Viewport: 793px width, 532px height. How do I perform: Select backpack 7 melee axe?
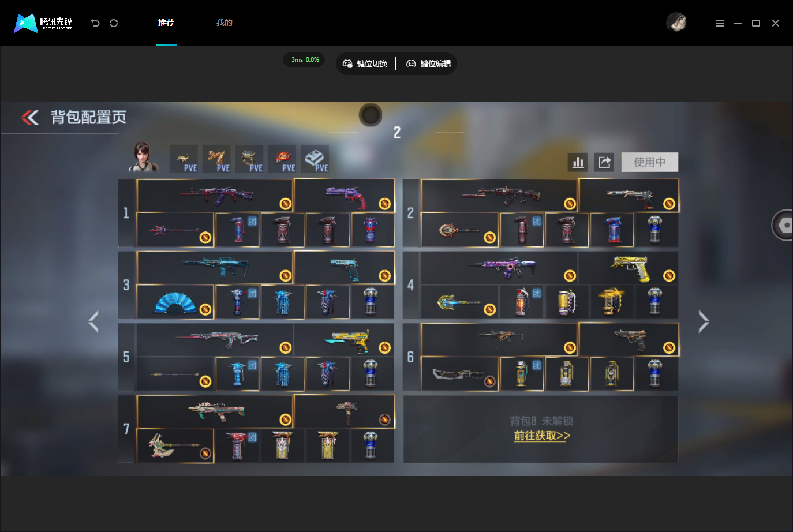click(x=175, y=446)
